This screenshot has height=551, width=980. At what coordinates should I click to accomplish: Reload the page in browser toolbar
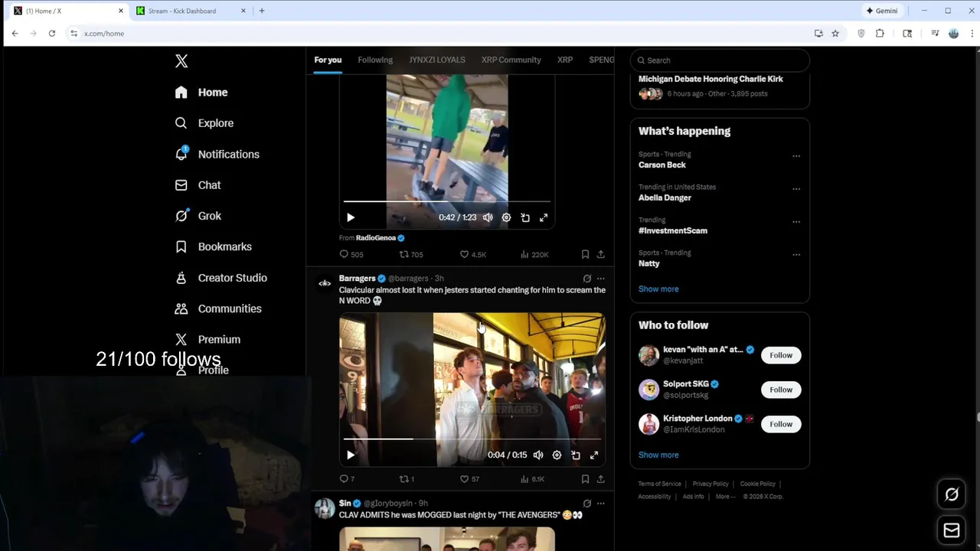pyautogui.click(x=51, y=34)
